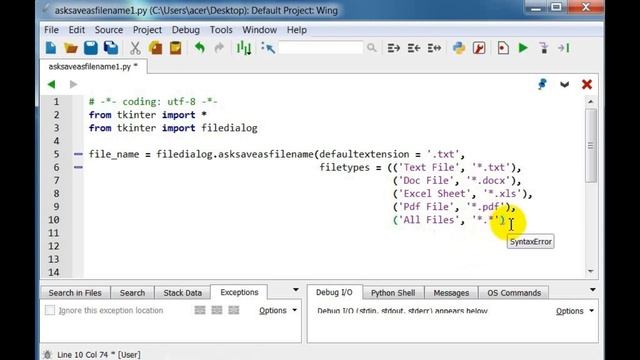This screenshot has width=640, height=360.
Task: Open Options menu in Debug I/O panel
Action: click(574, 311)
